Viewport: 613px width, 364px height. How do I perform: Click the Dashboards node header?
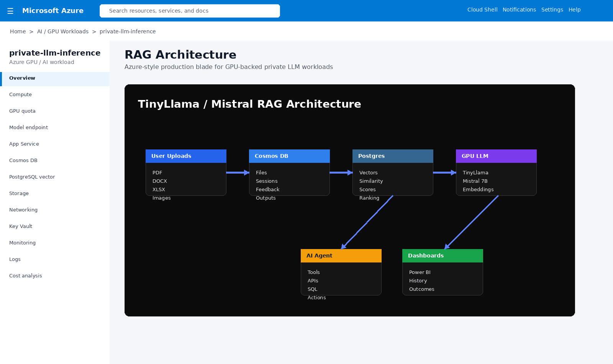click(443, 256)
